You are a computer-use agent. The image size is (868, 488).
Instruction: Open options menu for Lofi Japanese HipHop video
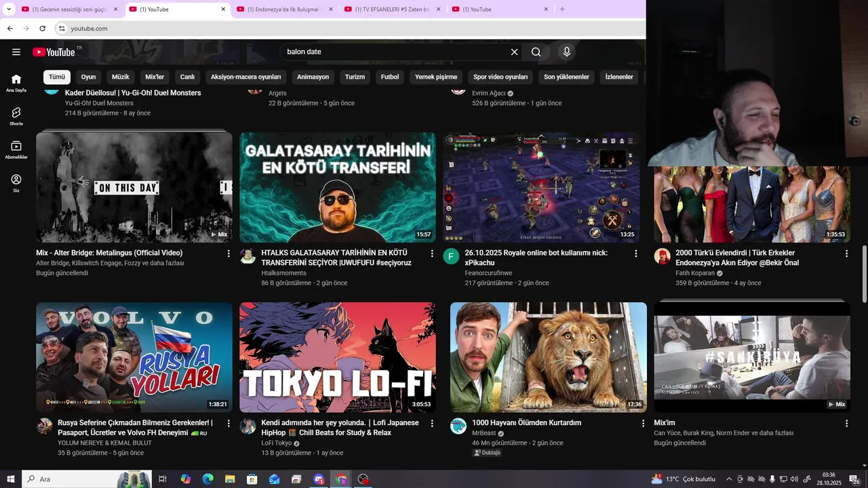click(432, 424)
